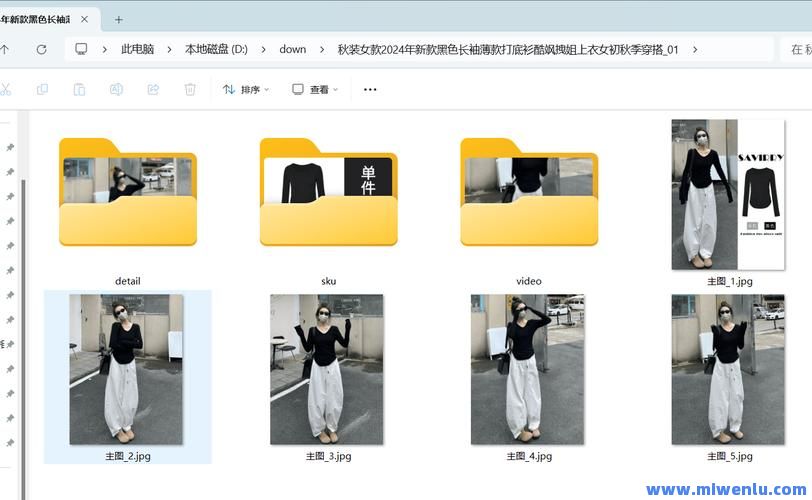812x500 pixels.
Task: Close the current File Explorer tab
Action: tap(86, 19)
